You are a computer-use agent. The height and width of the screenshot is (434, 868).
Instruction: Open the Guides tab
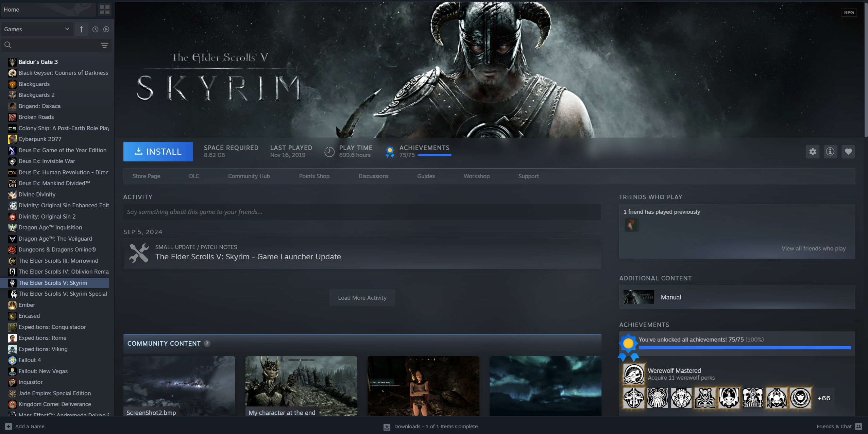tap(426, 176)
